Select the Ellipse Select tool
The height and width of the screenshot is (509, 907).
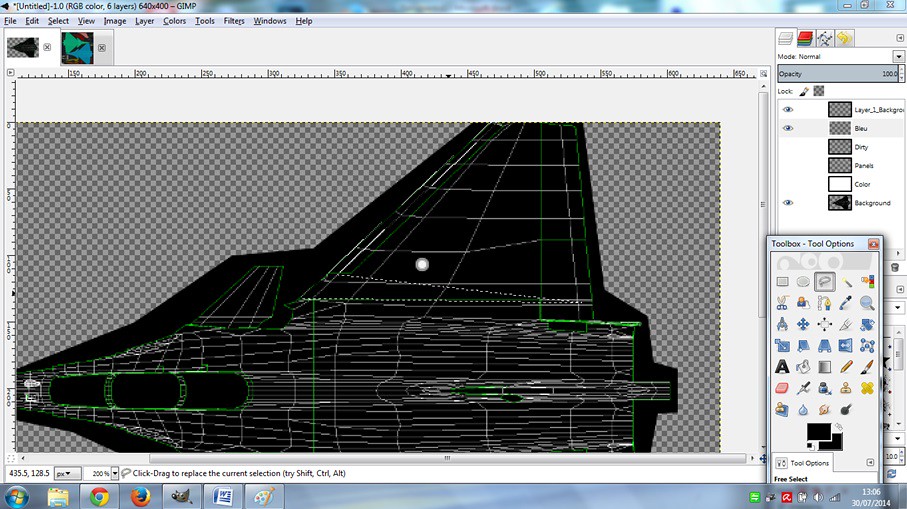pyautogui.click(x=803, y=282)
